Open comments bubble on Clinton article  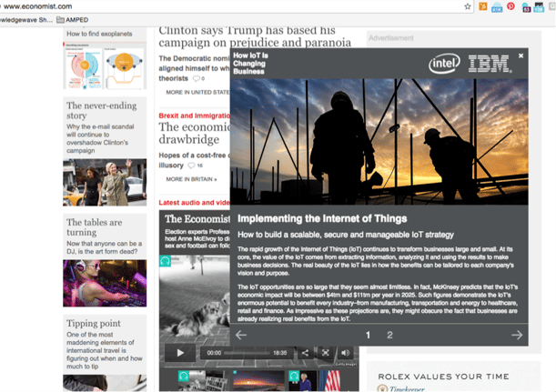point(198,78)
